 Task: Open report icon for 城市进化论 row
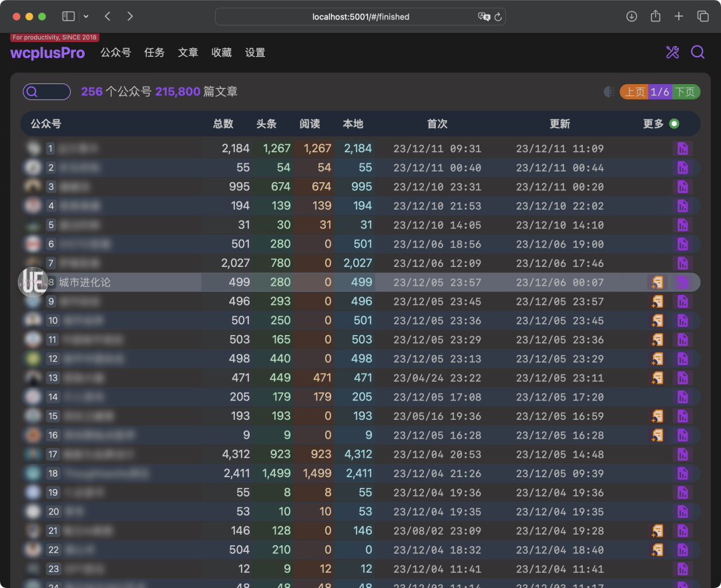tap(682, 282)
